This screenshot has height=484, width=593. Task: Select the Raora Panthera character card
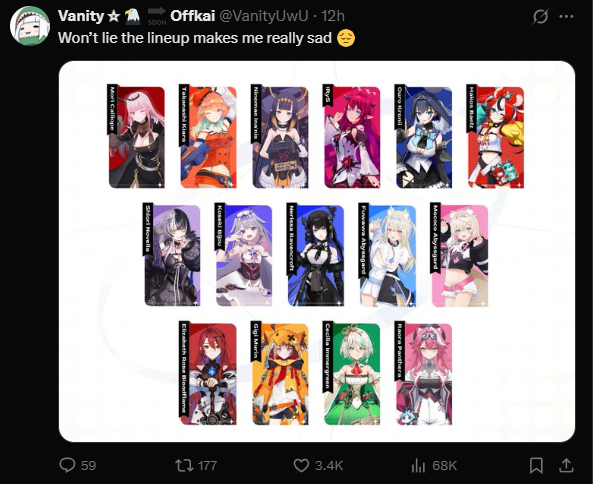pos(423,373)
